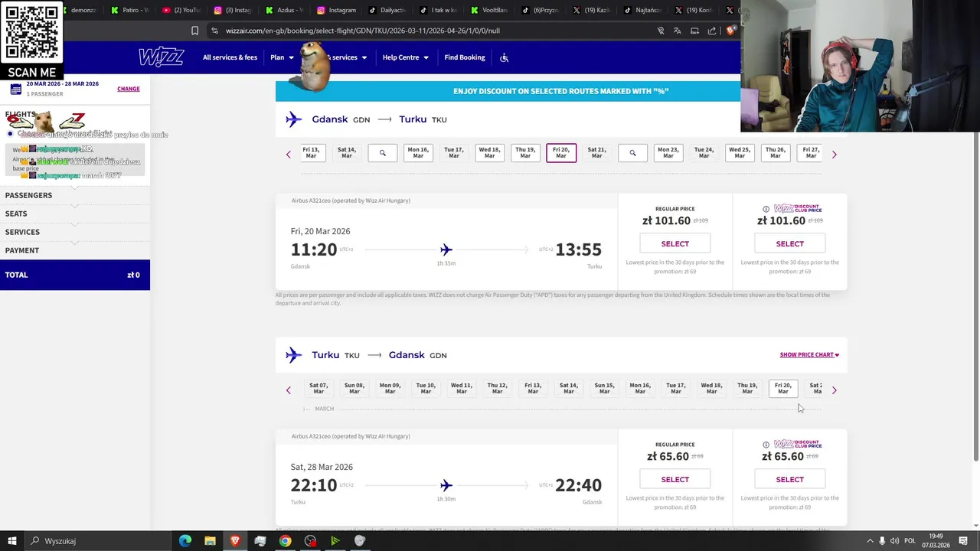
Task: Open the notification center icon
Action: (x=963, y=541)
